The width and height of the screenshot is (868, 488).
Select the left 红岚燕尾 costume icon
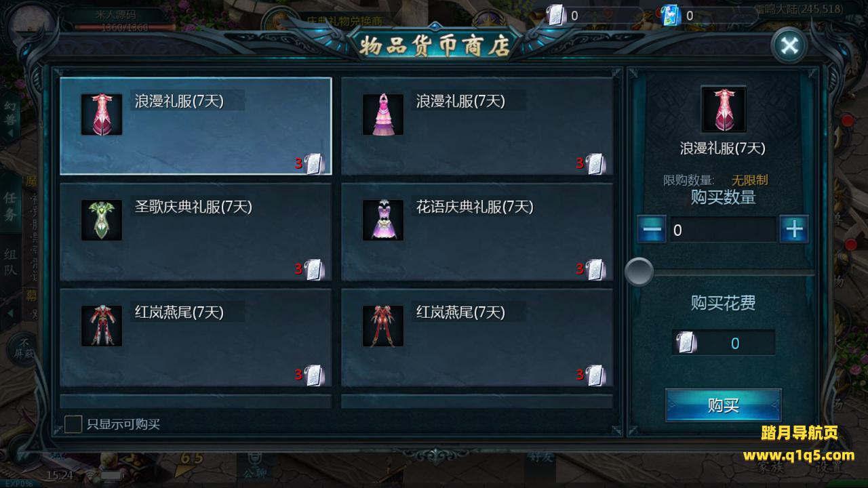(102, 325)
